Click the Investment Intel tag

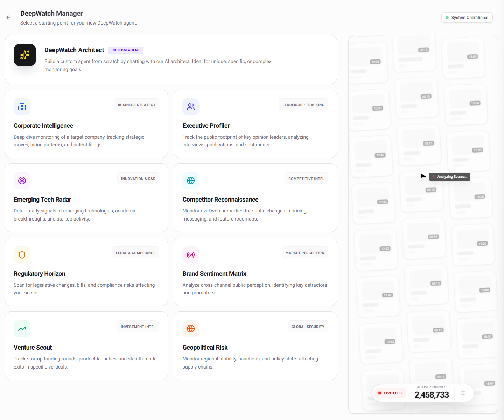pos(138,327)
